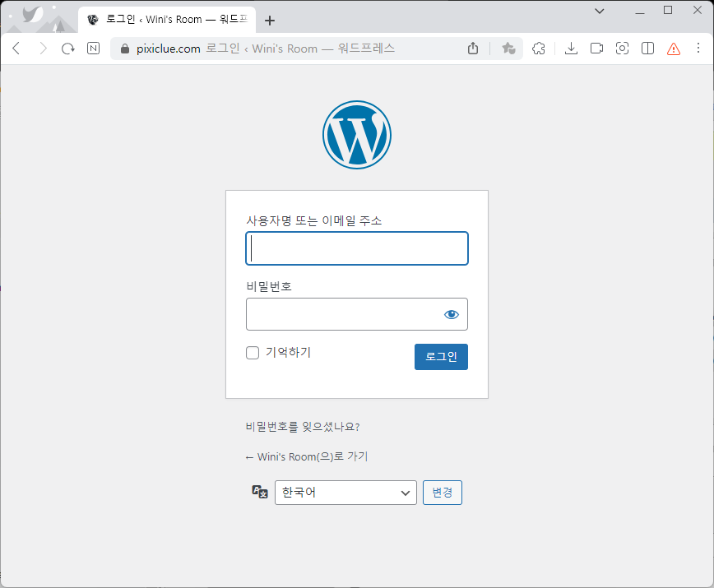This screenshot has height=588, width=714.
Task: Go back with the browser back arrow
Action: pyautogui.click(x=16, y=49)
